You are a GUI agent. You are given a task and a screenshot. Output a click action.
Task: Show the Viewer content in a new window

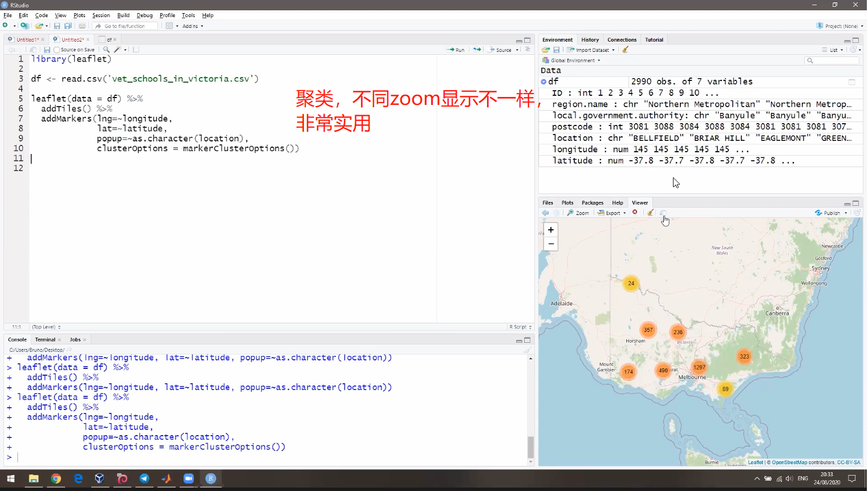tap(663, 213)
